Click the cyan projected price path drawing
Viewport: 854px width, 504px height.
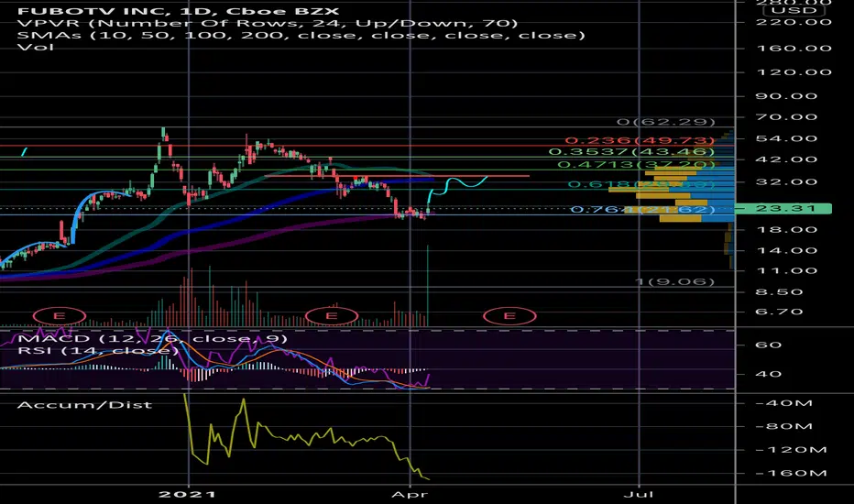[x=457, y=188]
